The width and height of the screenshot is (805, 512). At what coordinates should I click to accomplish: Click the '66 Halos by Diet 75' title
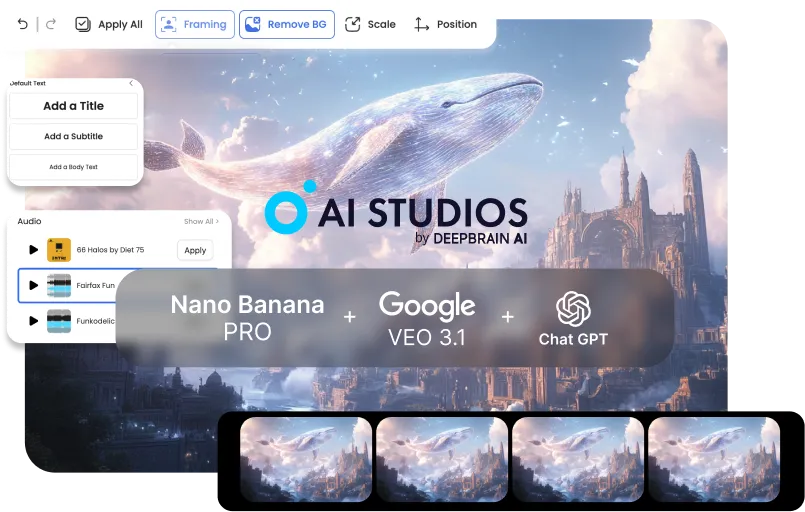[x=110, y=250]
